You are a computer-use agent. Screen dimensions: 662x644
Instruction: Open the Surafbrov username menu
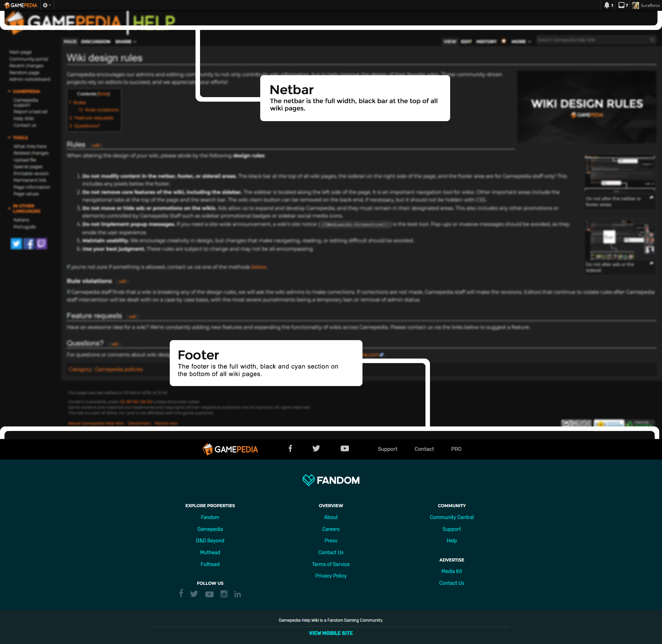(x=650, y=5)
